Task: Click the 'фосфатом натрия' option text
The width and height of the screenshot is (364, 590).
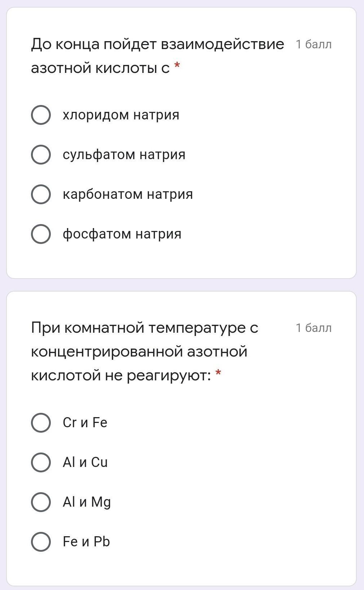Action: point(122,234)
